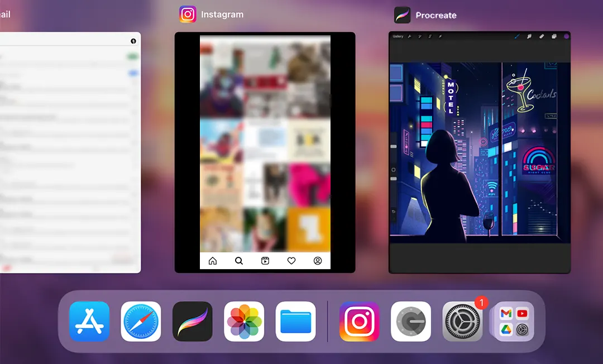Click the Instagram app title label

click(x=222, y=15)
